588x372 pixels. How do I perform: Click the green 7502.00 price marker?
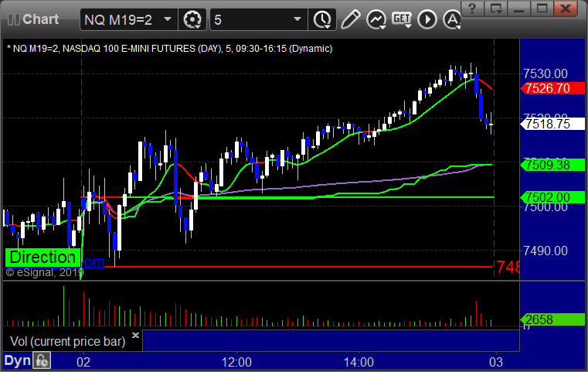tap(552, 197)
